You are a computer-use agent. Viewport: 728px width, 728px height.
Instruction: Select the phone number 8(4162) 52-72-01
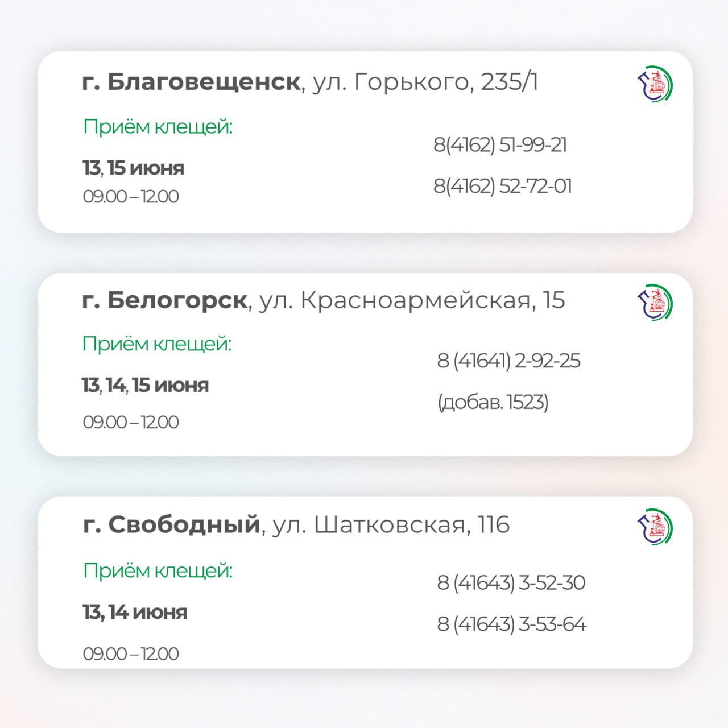pos(502,186)
